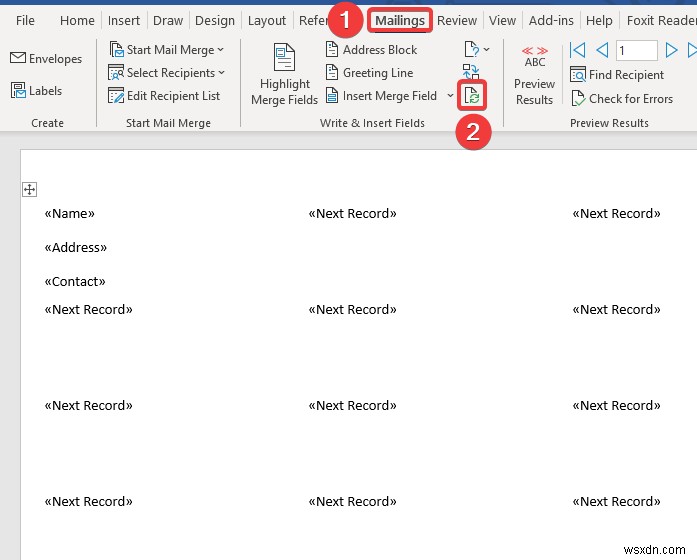697x560 pixels.
Task: Click the Select Recipients icon
Action: [x=116, y=72]
